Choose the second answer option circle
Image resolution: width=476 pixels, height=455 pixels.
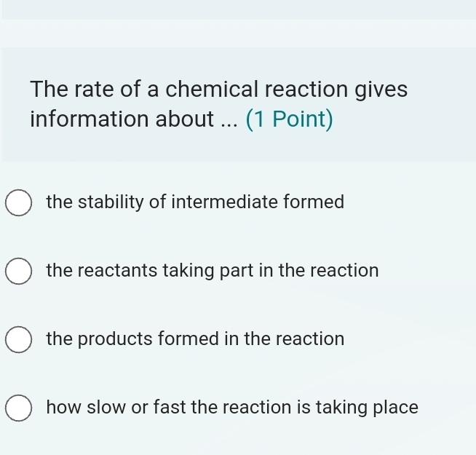click(20, 272)
